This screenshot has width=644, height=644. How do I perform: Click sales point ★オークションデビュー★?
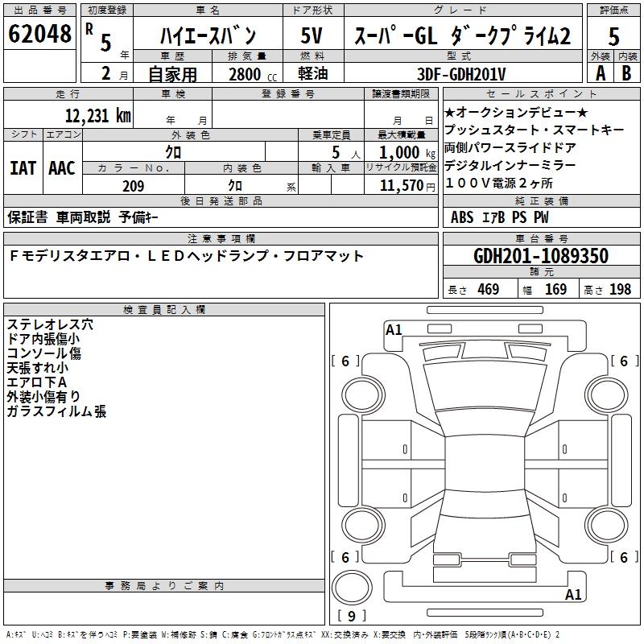(516, 112)
